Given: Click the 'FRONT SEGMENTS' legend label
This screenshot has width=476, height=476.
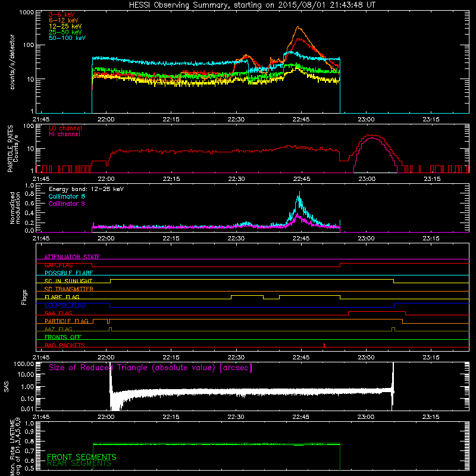Looking at the screenshot, I should point(82,457).
